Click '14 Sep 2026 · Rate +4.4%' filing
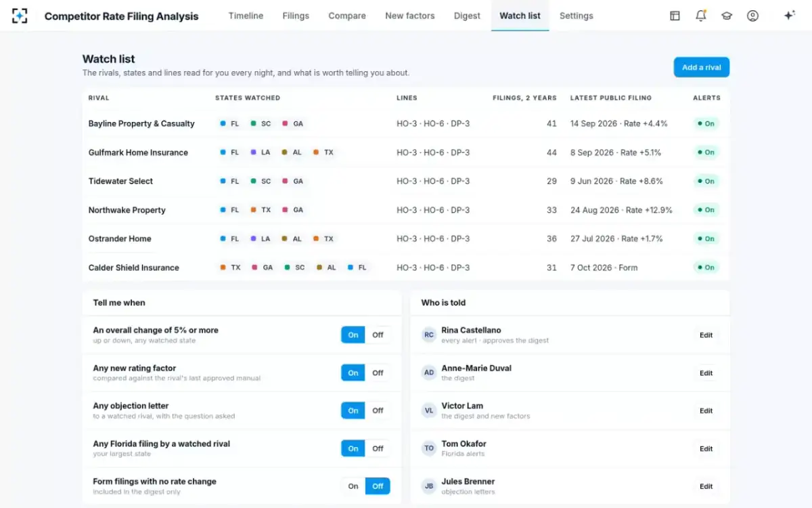This screenshot has height=508, width=812. tap(619, 124)
